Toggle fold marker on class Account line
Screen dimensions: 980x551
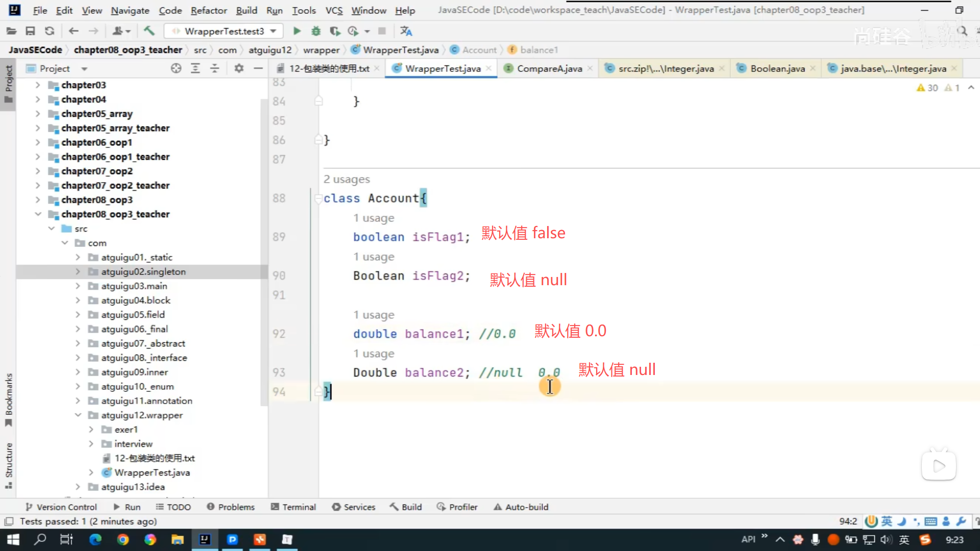[318, 198]
